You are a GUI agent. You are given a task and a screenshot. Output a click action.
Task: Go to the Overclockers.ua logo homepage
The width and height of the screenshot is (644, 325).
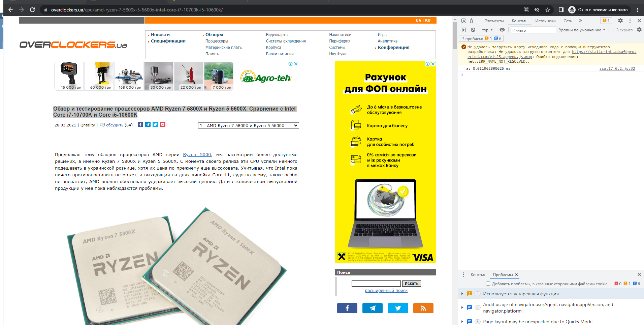(73, 45)
